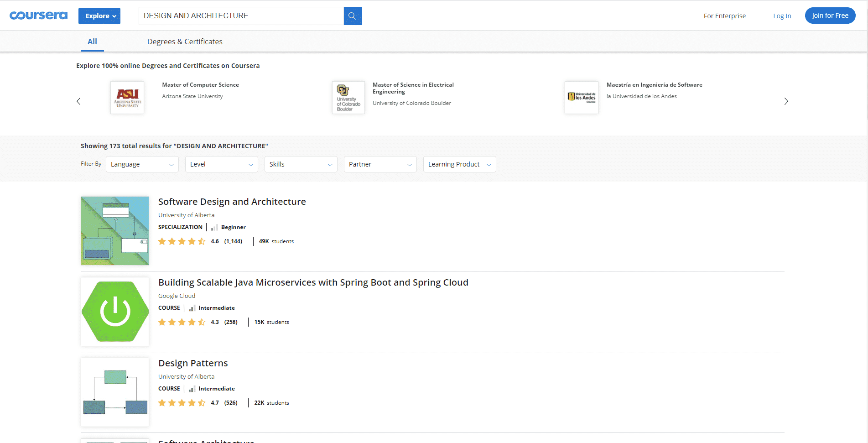The height and width of the screenshot is (443, 868).
Task: Click the search box containing DESIGN AND ARCHITECTURE
Action: [241, 16]
